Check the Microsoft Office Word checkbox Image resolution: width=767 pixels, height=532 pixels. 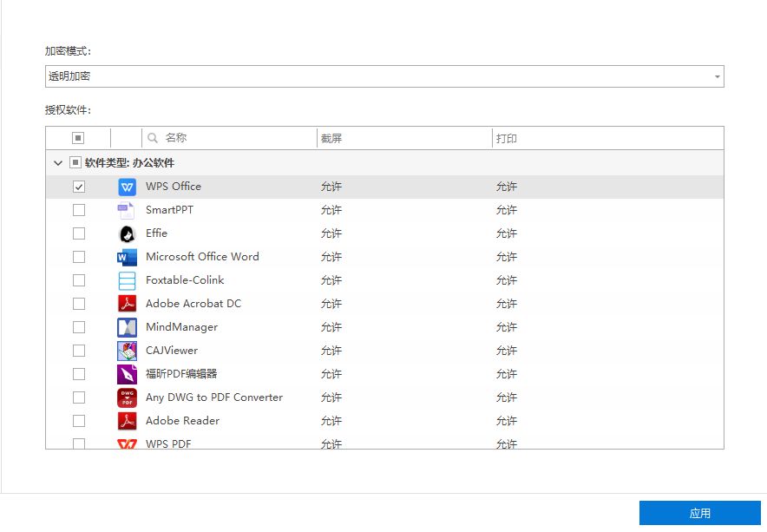[x=79, y=257]
